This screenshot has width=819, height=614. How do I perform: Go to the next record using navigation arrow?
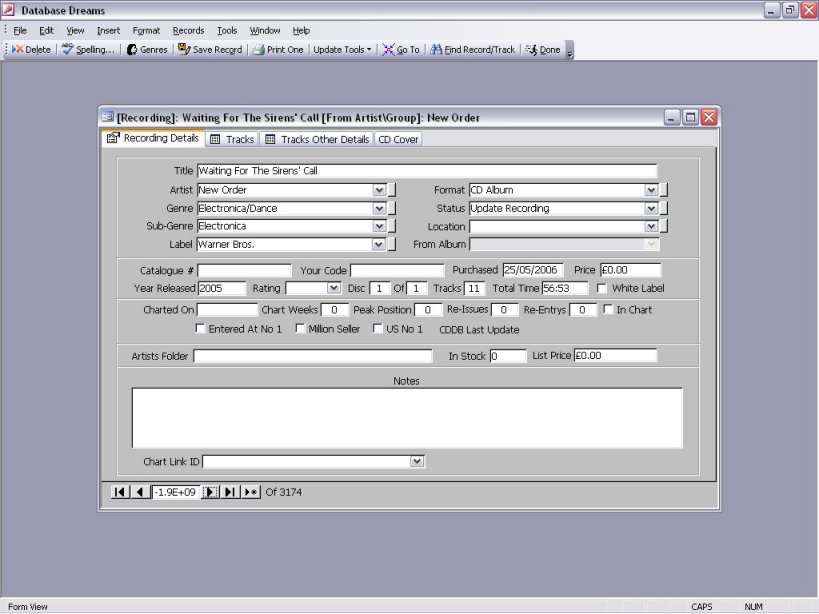(x=210, y=492)
